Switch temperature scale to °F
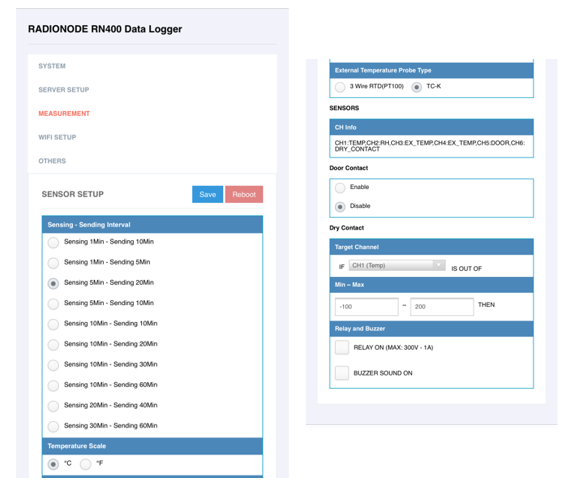The height and width of the screenshot is (480, 571). [86, 464]
